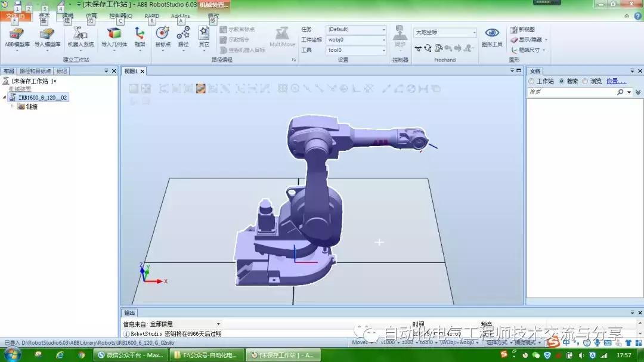This screenshot has width=644, height=362.
Task: Open Internet Explorer from the taskbar
Action: (x=60, y=355)
